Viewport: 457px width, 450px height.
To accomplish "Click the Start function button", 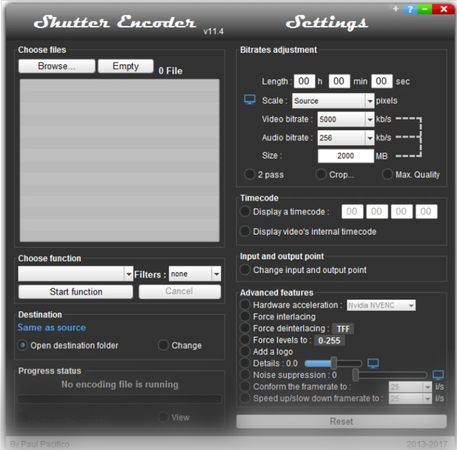I will click(x=76, y=292).
